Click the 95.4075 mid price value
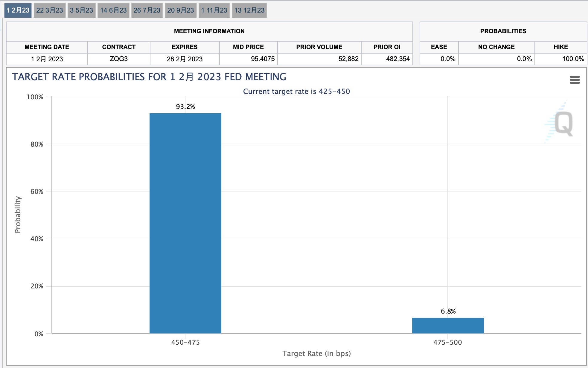588x368 pixels. [263, 59]
